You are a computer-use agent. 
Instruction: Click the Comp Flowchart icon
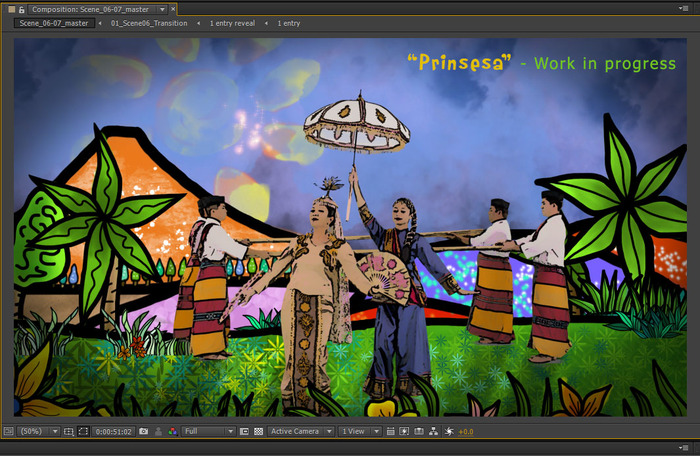tap(433, 431)
